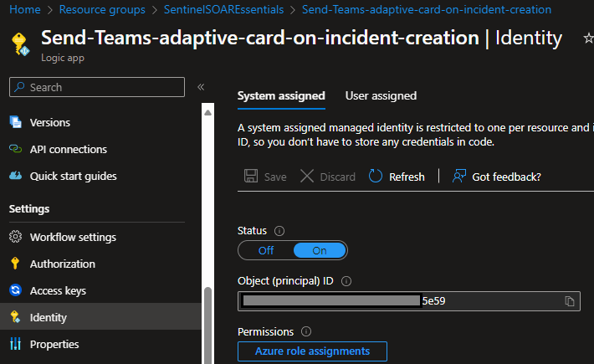This screenshot has height=364, width=594.
Task: Copy the Object principal ID to clipboard
Action: [570, 301]
